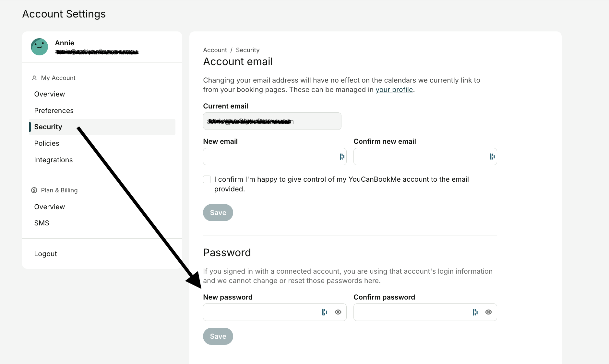This screenshot has height=364, width=609.
Task: Reveal Confirm password with eye icon
Action: coord(488,312)
